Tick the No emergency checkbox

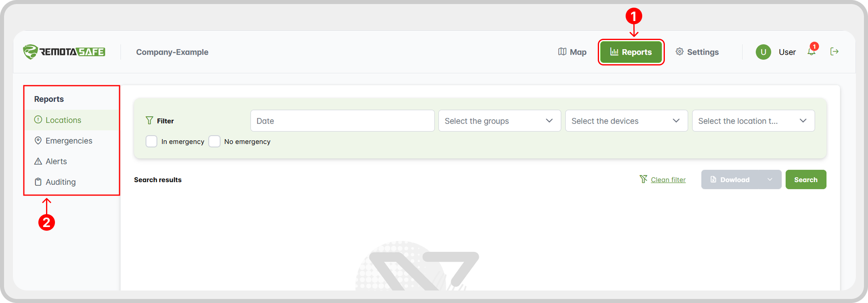214,141
